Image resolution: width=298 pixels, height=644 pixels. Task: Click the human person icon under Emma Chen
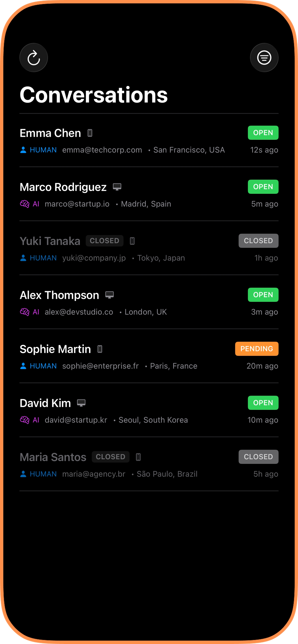pyautogui.click(x=23, y=150)
